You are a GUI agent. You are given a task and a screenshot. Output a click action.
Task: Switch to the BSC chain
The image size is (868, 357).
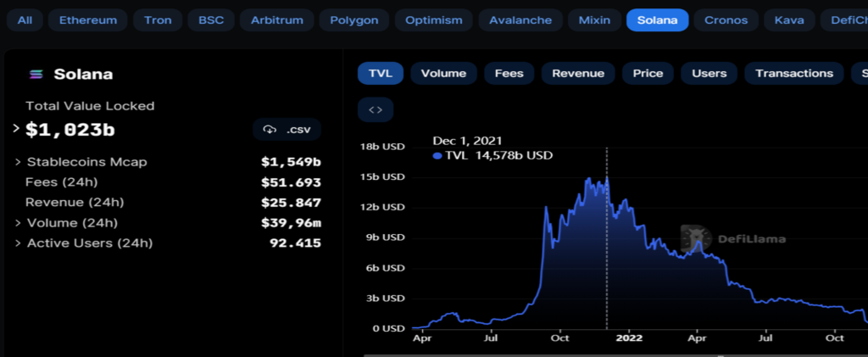click(211, 20)
